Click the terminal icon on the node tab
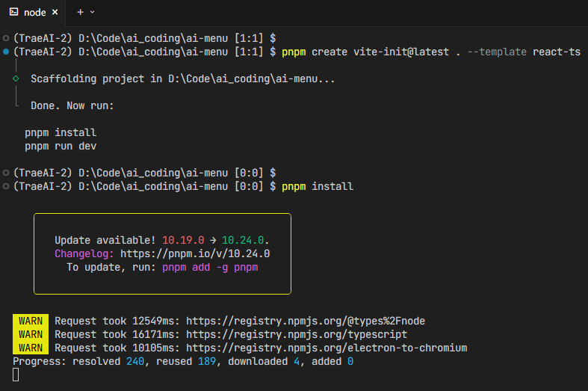Image resolution: width=588 pixels, height=391 pixels. tap(14, 12)
